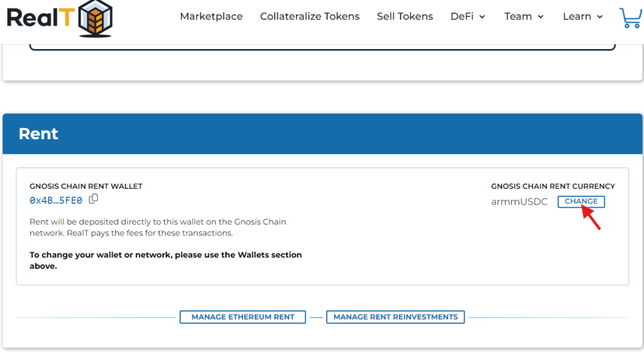Click the Gnosis Chain Rent Currency label

(x=553, y=186)
